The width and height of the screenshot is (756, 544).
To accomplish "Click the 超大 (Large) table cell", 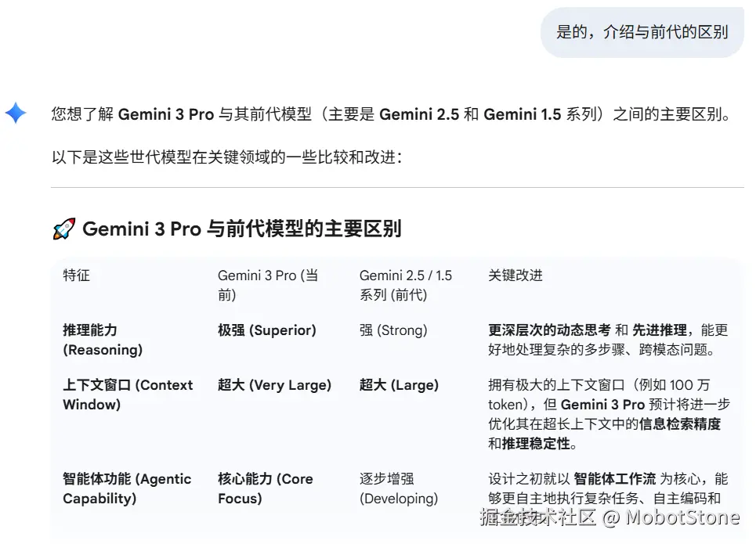I will 399,385.
